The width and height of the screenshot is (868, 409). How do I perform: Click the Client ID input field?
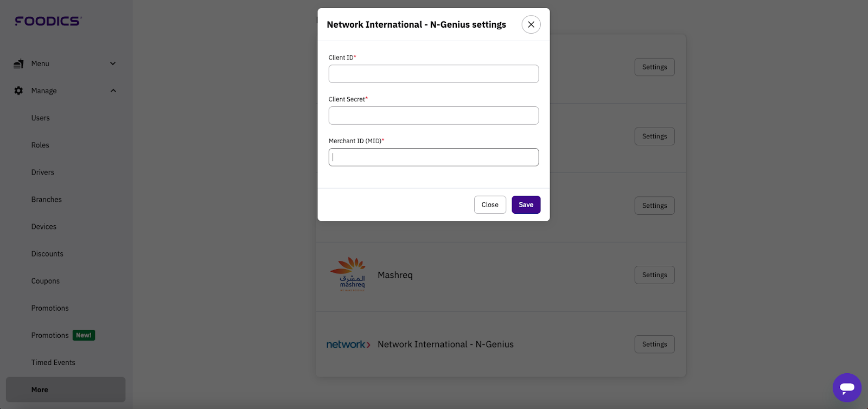(433, 74)
